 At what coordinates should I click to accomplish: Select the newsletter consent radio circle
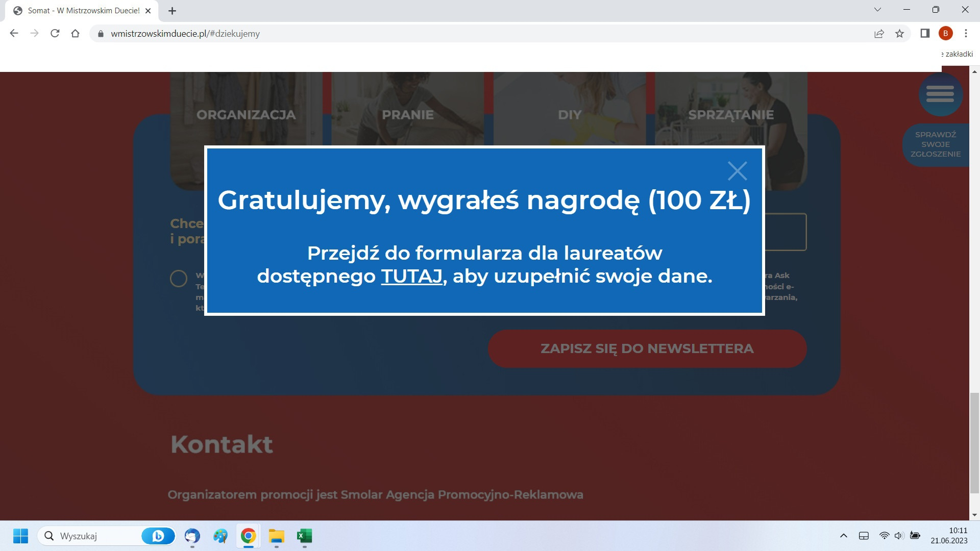[x=179, y=279]
